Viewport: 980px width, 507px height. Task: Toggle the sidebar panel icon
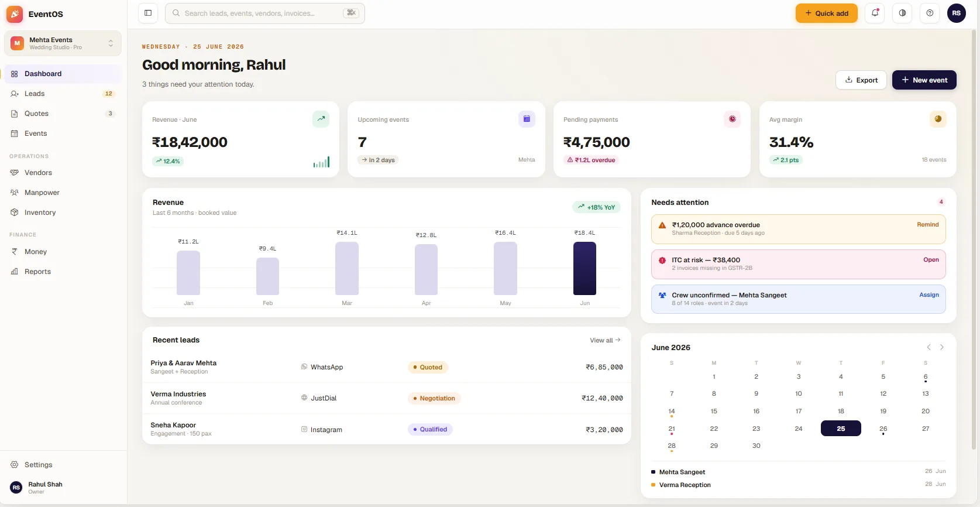(148, 13)
